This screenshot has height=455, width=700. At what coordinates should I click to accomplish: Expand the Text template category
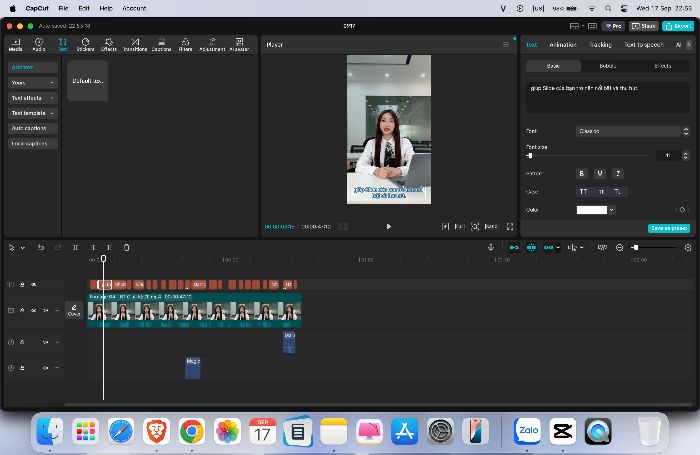click(x=33, y=113)
